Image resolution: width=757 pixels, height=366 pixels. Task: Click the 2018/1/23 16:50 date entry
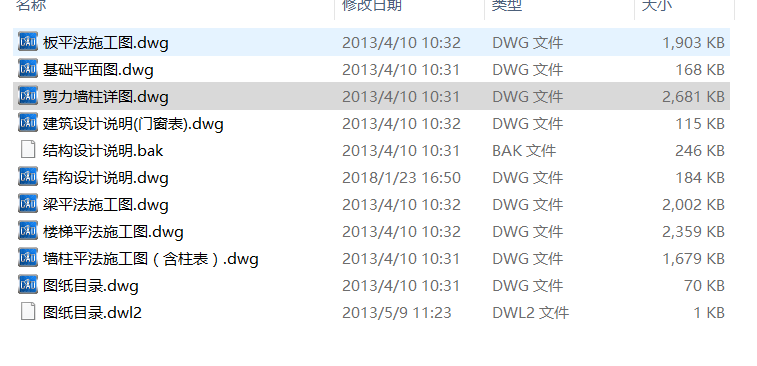[x=401, y=178]
